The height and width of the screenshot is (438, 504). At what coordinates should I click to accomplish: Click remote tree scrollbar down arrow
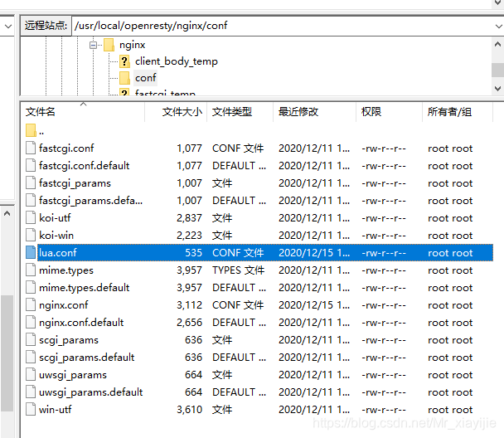click(x=497, y=89)
